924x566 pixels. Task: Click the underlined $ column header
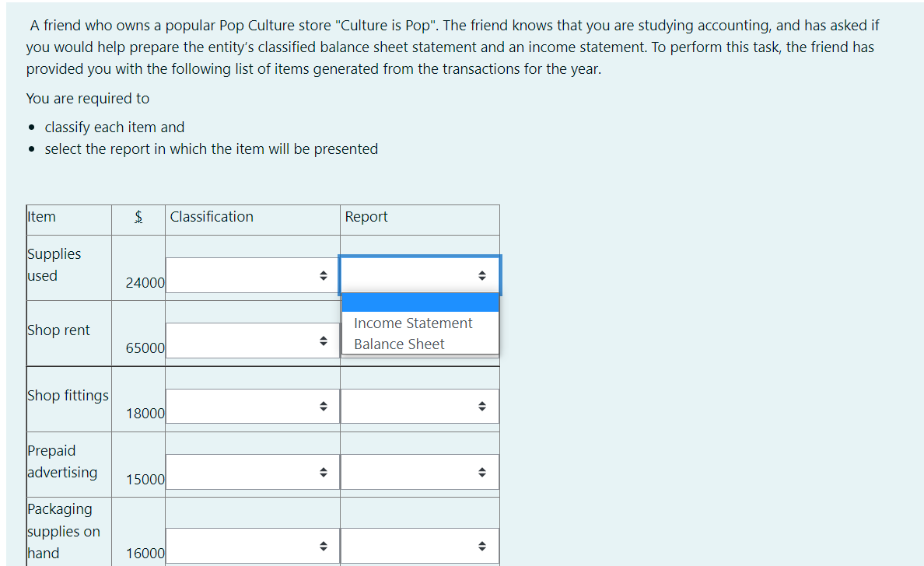[x=138, y=217]
